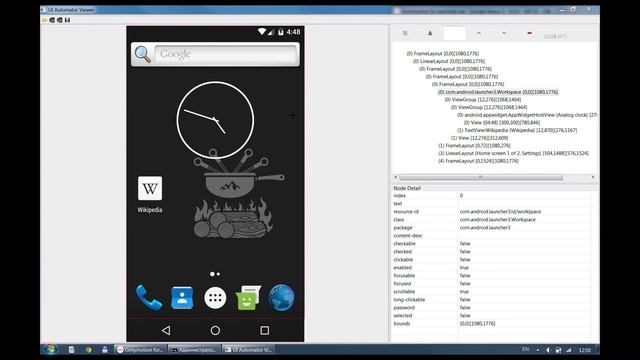The width and height of the screenshot is (640, 360).
Task: Click the Node Detail header
Action: (407, 188)
